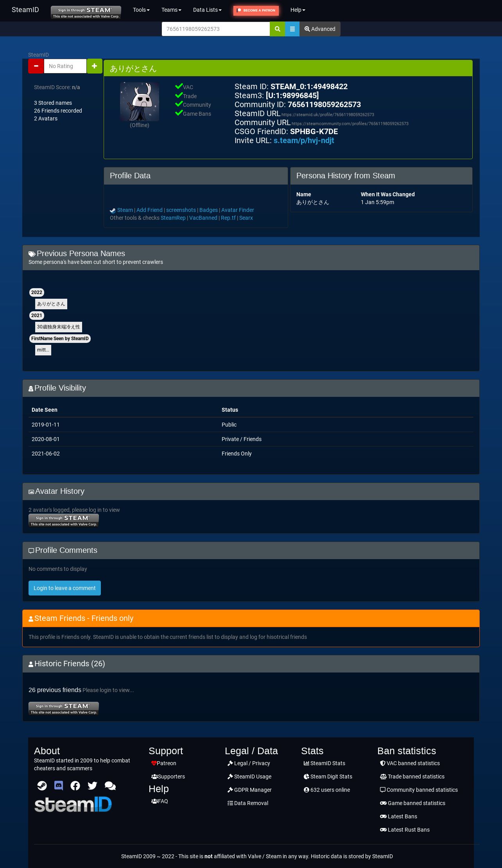This screenshot has height=868, width=502.
Task: Click the Steam link in Profile Data
Action: pyautogui.click(x=125, y=210)
